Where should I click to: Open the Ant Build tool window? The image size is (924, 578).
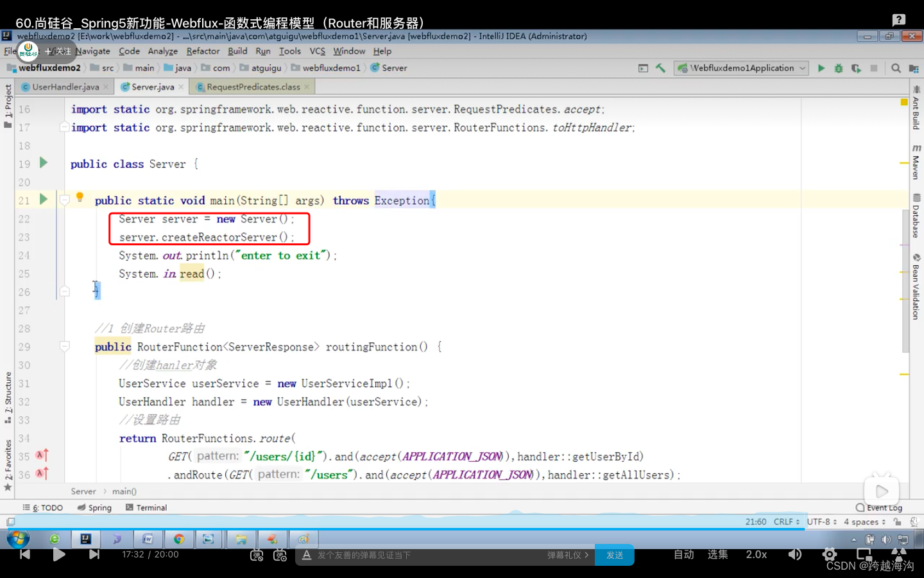tap(916, 108)
